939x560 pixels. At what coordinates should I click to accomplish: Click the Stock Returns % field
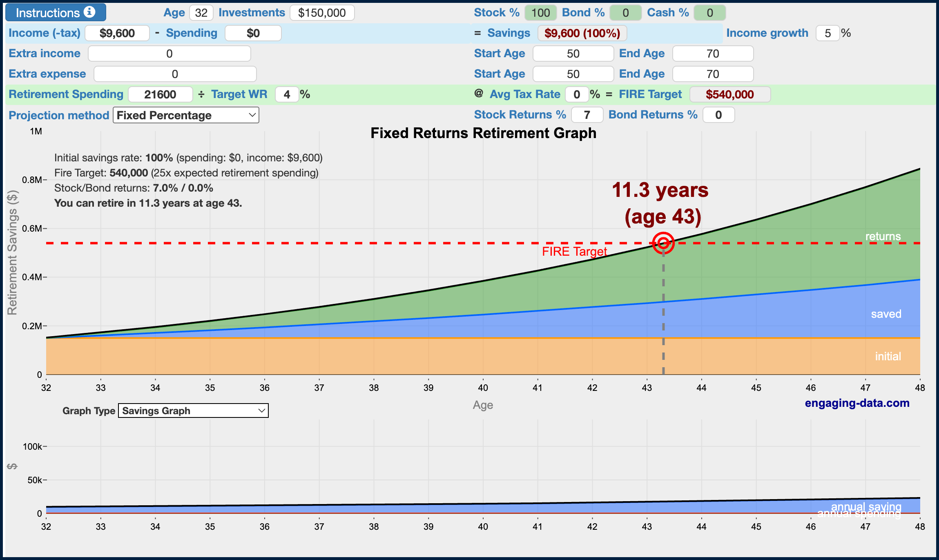[x=587, y=115]
